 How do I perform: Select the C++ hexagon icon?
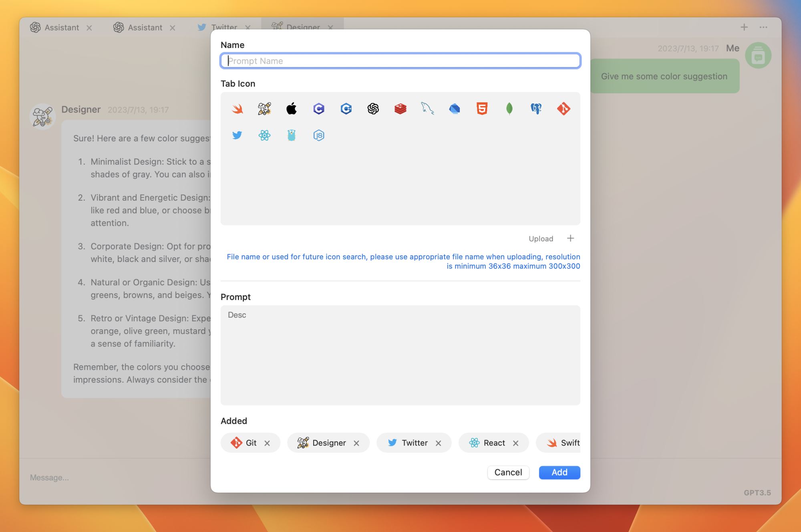click(x=346, y=109)
